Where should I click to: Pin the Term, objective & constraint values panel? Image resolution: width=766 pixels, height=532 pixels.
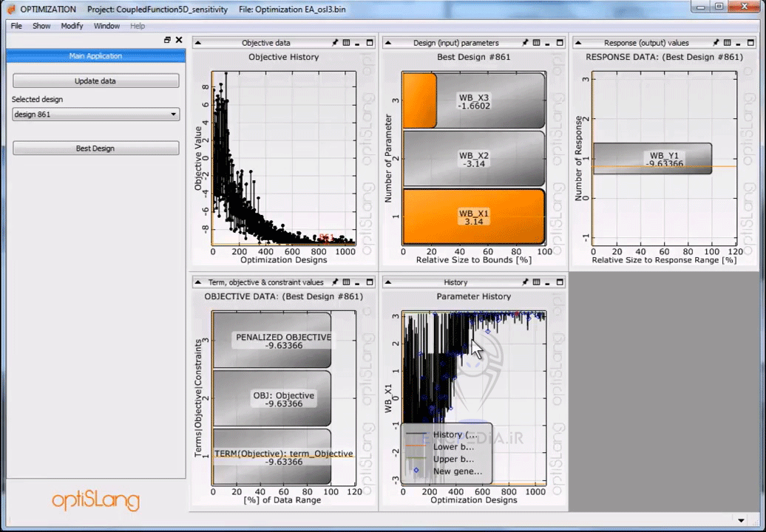point(334,282)
